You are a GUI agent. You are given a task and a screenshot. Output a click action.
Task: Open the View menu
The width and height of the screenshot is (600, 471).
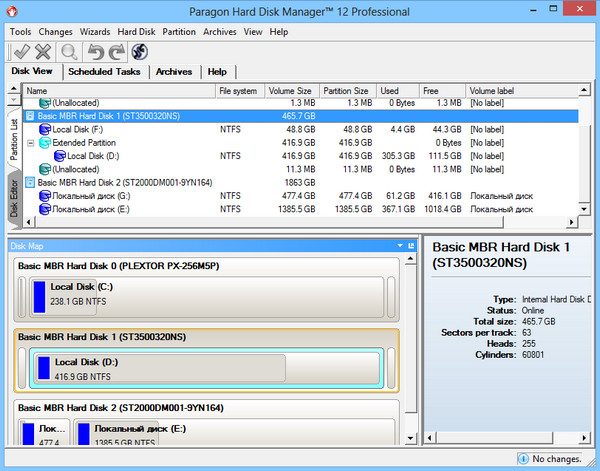click(x=253, y=32)
